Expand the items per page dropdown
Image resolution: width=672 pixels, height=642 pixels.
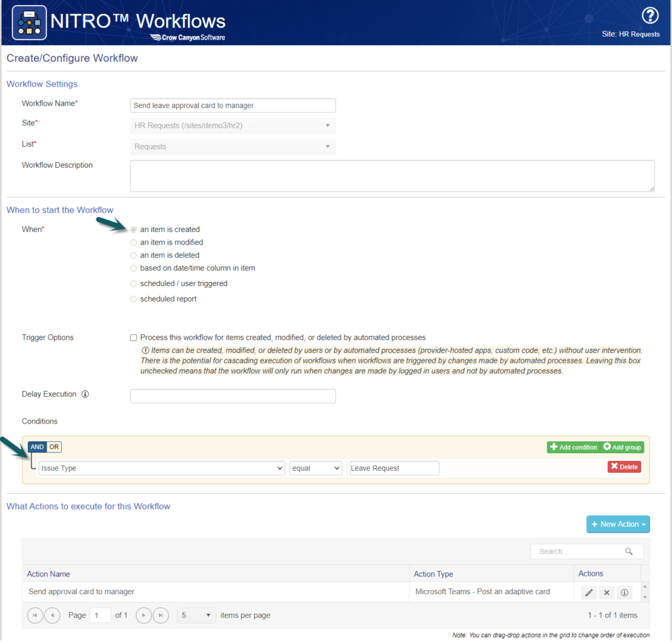coord(197,616)
